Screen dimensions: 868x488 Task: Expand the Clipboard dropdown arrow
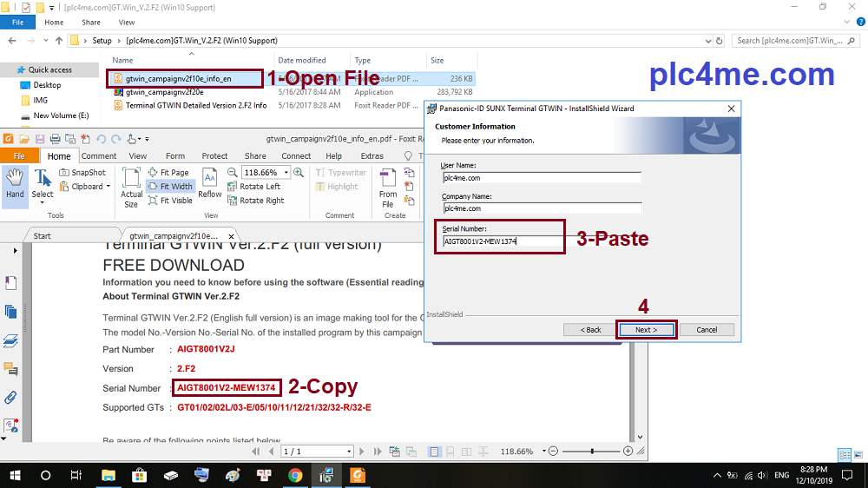pos(108,187)
